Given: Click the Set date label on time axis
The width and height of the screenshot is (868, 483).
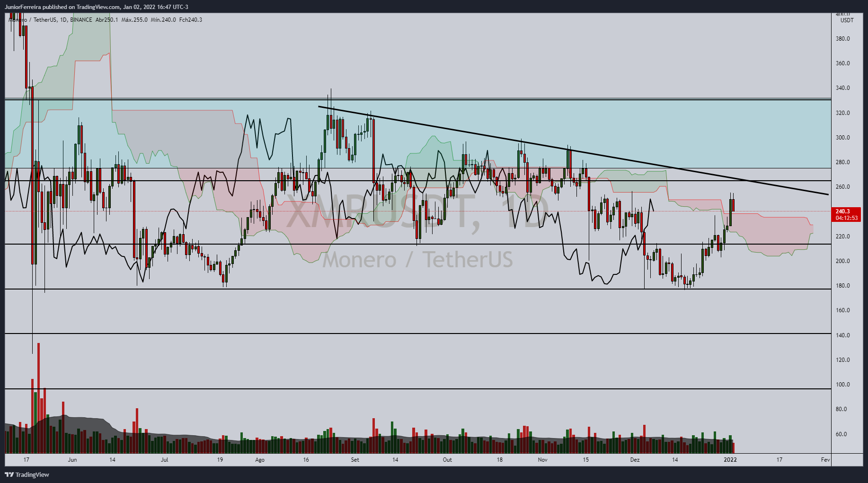Looking at the screenshot, I should 355,460.
